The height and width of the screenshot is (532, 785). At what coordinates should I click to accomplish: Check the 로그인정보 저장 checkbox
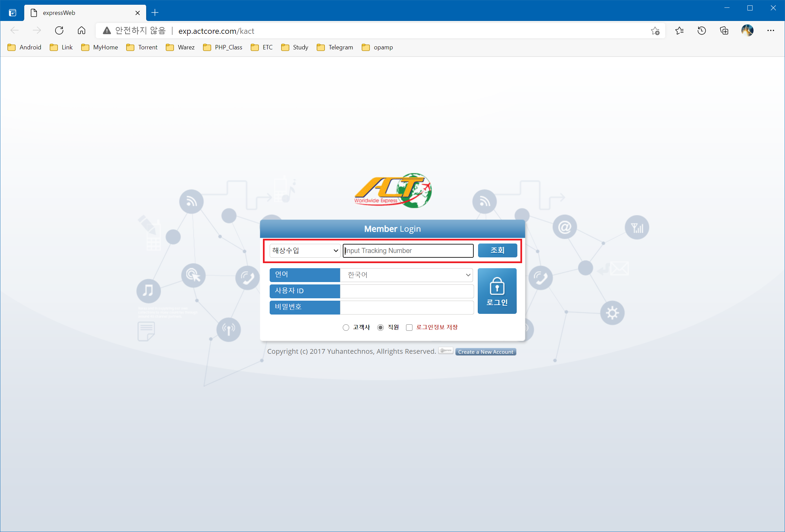coord(409,327)
